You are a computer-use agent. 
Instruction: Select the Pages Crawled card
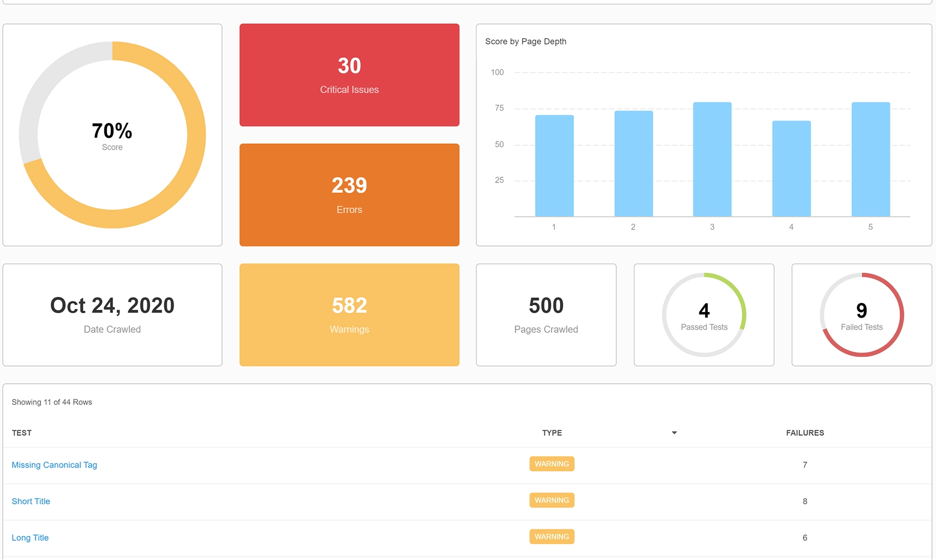click(x=545, y=315)
